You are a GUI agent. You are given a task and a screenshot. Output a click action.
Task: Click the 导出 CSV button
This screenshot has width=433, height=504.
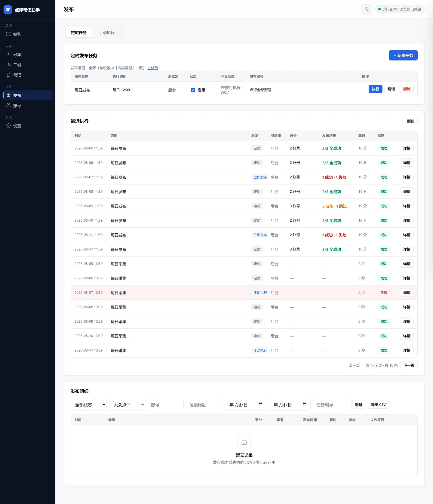pyautogui.click(x=378, y=405)
